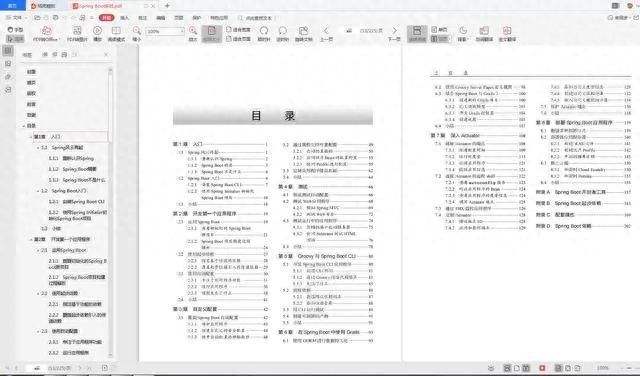
Task: Toggle single page layout
Action: coord(439,30)
